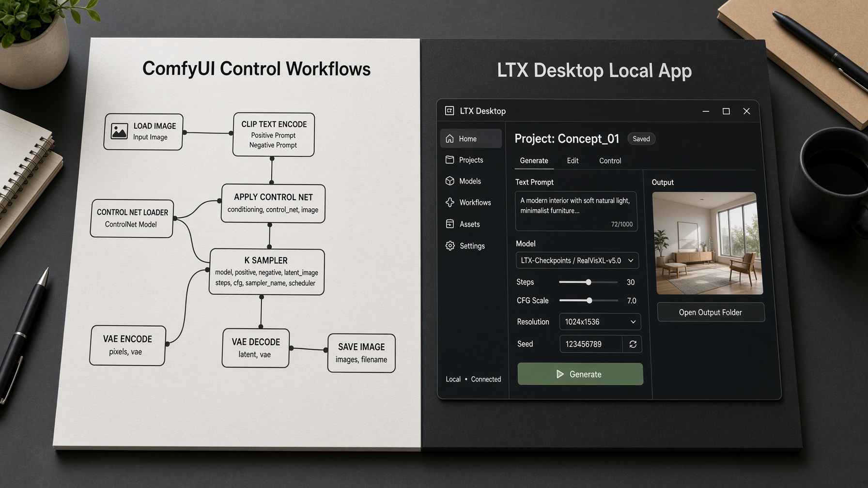This screenshot has height=488, width=868.
Task: Open the Model checkpoint dropdown
Action: [x=577, y=260]
